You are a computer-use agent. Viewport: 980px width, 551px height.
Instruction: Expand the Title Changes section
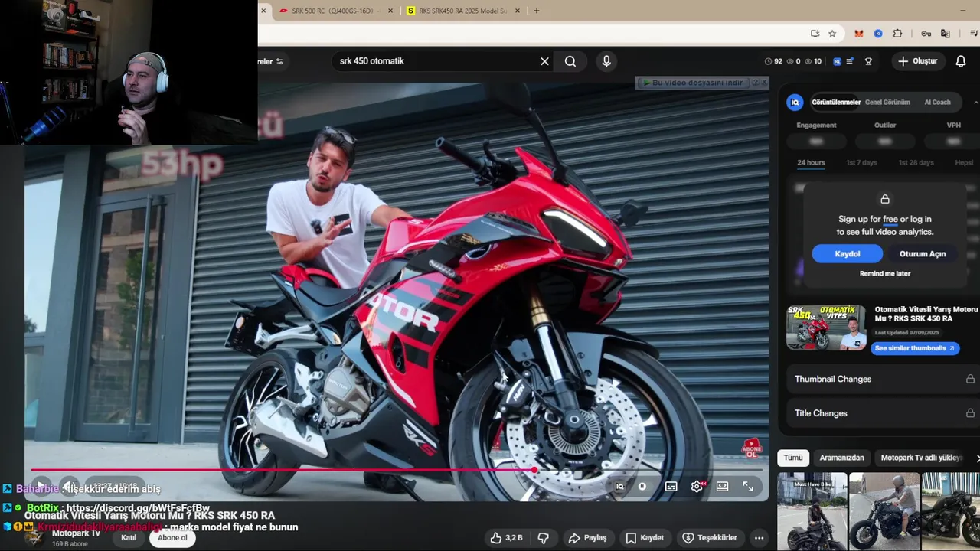(884, 413)
